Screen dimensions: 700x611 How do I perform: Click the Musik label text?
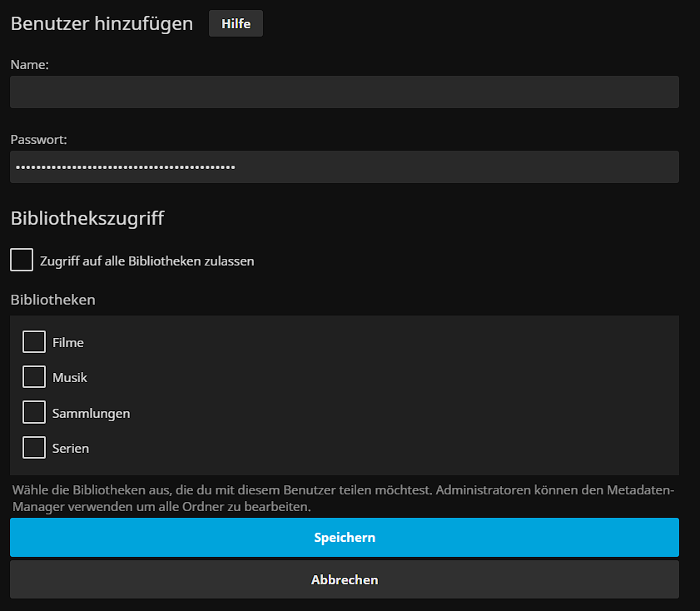(x=70, y=378)
